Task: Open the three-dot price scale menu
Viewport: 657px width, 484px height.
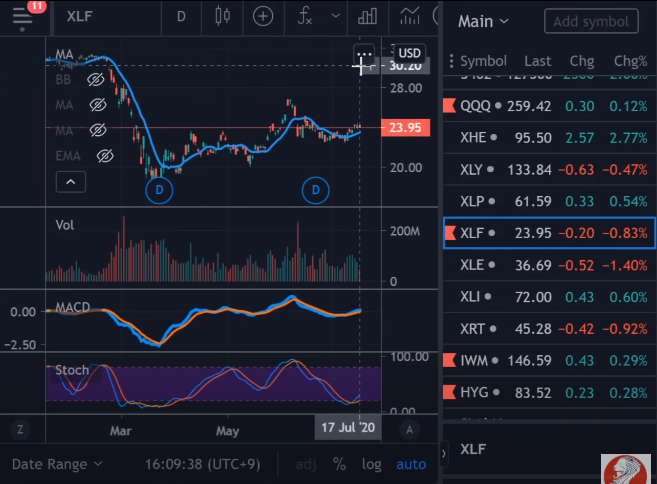Action: point(364,54)
